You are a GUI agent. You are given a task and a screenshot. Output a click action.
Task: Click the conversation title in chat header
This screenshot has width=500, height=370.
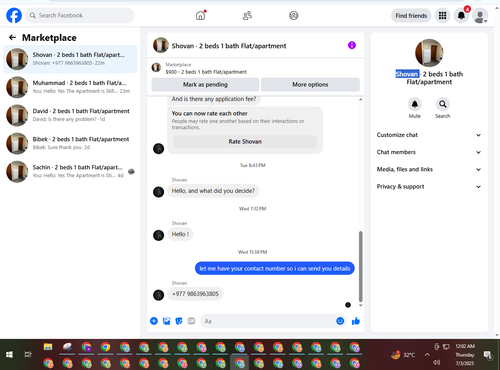coord(229,46)
